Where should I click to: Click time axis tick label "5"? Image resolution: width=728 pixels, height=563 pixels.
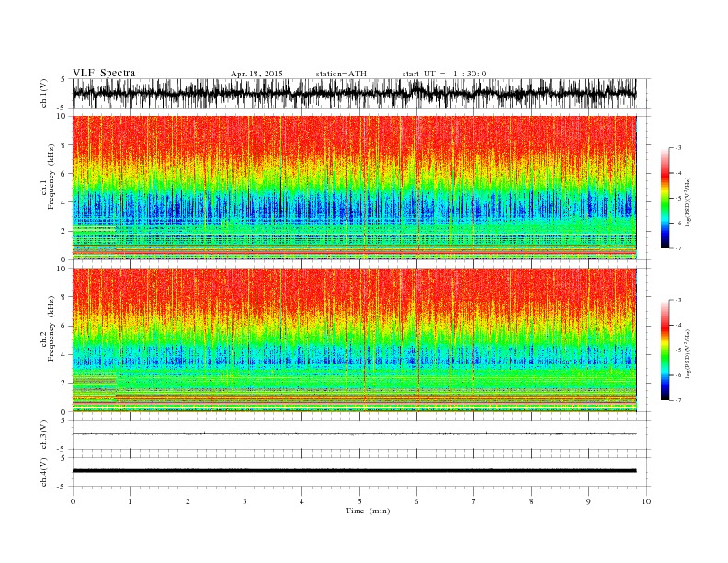click(359, 501)
